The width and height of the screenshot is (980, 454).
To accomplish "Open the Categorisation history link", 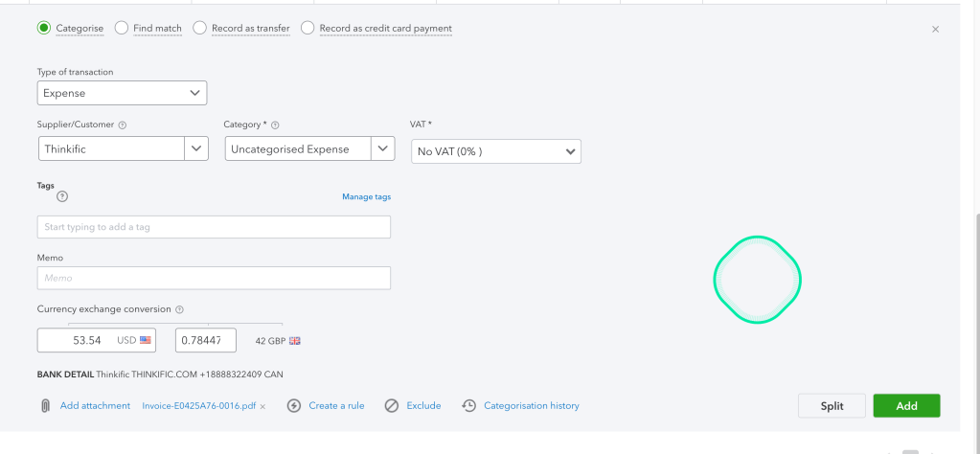I will click(532, 406).
